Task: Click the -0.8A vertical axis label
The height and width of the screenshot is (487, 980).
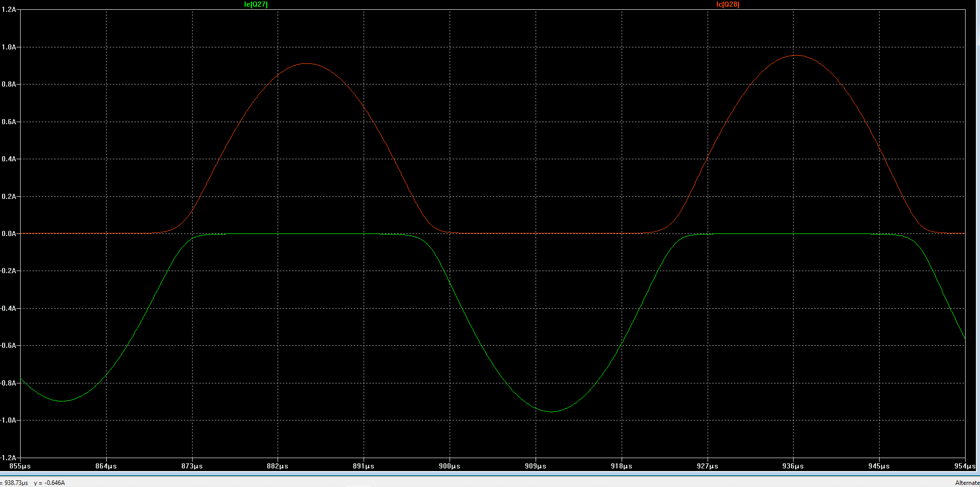Action: click(x=8, y=383)
